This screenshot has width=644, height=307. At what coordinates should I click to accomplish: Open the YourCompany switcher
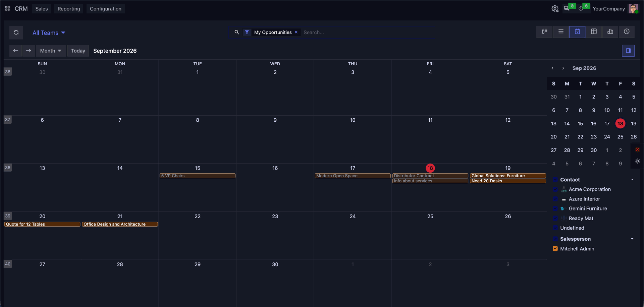(608, 9)
